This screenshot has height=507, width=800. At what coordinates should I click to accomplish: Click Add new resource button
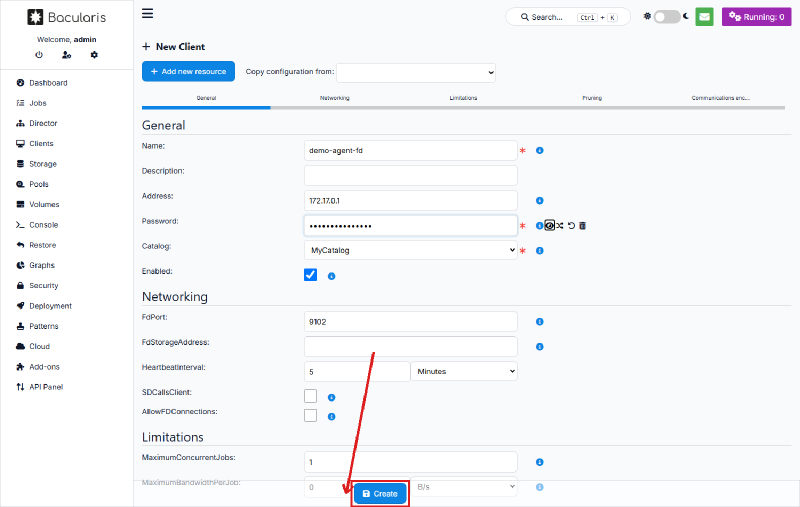point(188,71)
